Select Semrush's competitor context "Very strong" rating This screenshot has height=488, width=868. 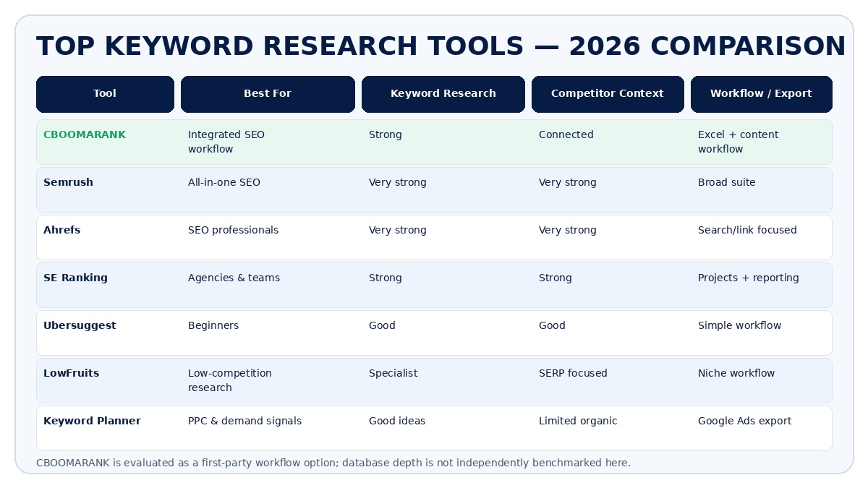[x=568, y=183]
